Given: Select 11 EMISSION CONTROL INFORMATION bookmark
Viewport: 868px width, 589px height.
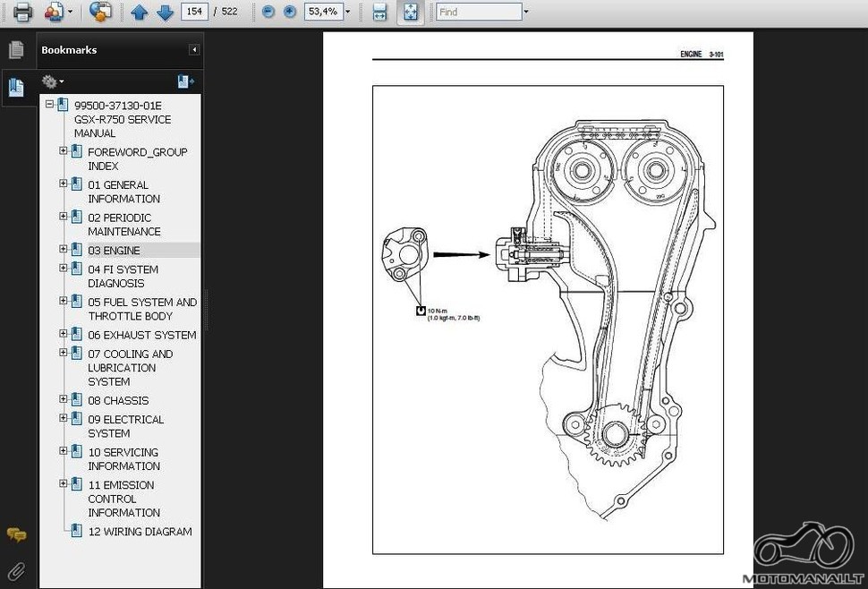Looking at the screenshot, I should pyautogui.click(x=124, y=499).
